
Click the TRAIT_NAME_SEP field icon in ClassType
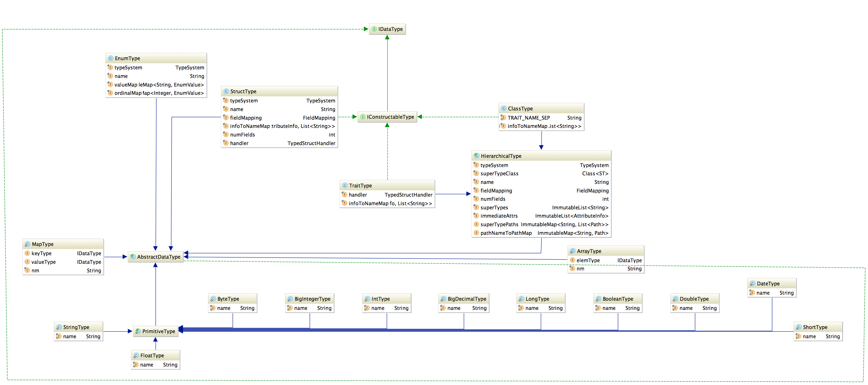coord(503,117)
